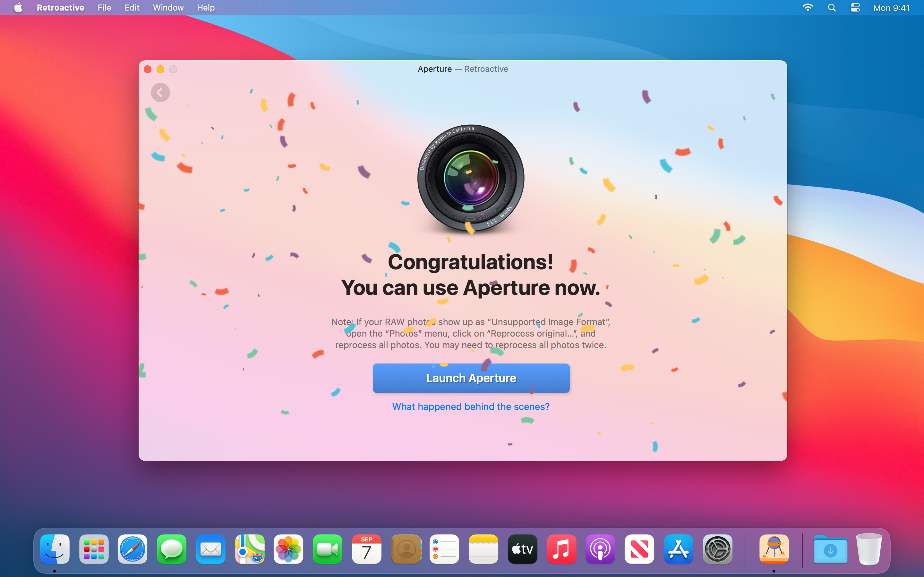Image resolution: width=924 pixels, height=577 pixels.
Task: Click the Wi-Fi status icon
Action: tap(808, 8)
